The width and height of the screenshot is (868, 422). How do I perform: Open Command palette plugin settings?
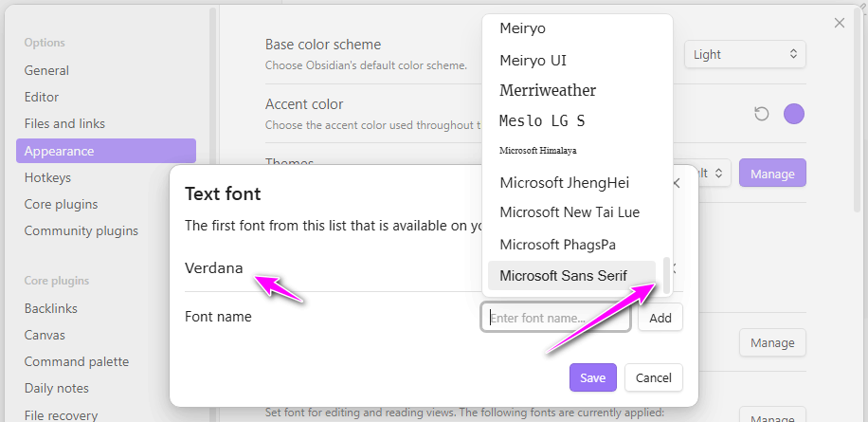tap(76, 361)
